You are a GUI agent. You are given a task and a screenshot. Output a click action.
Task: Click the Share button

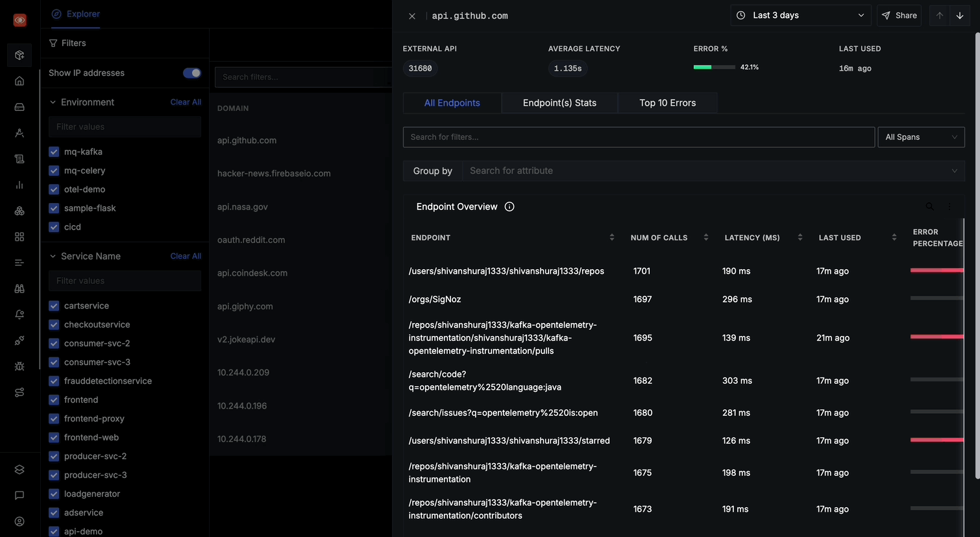pos(899,16)
